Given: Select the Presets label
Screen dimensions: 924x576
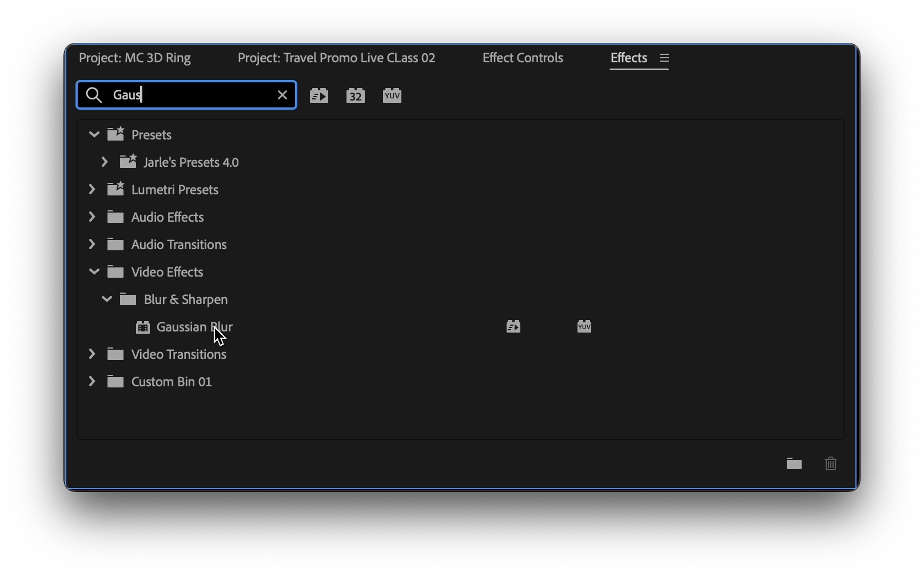Looking at the screenshot, I should coord(152,135).
